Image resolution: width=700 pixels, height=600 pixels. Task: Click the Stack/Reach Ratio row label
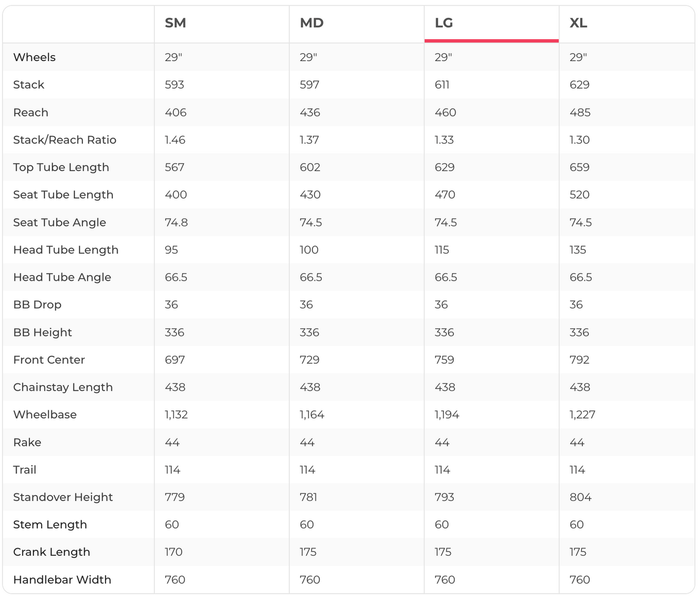65,140
